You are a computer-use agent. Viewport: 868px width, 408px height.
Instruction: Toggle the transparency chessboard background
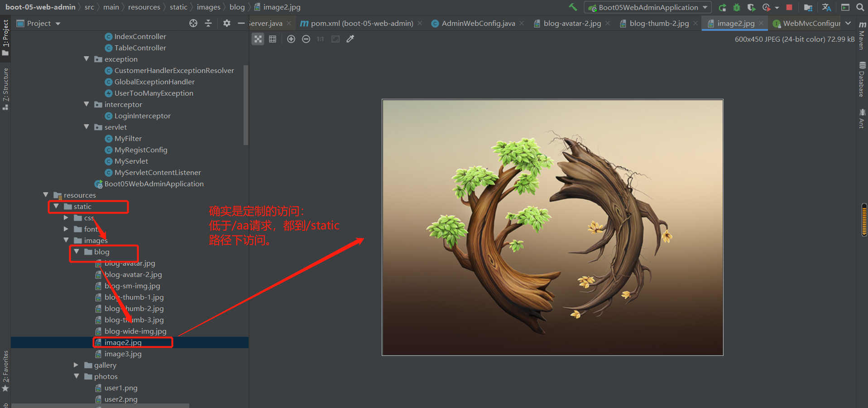pyautogui.click(x=258, y=39)
